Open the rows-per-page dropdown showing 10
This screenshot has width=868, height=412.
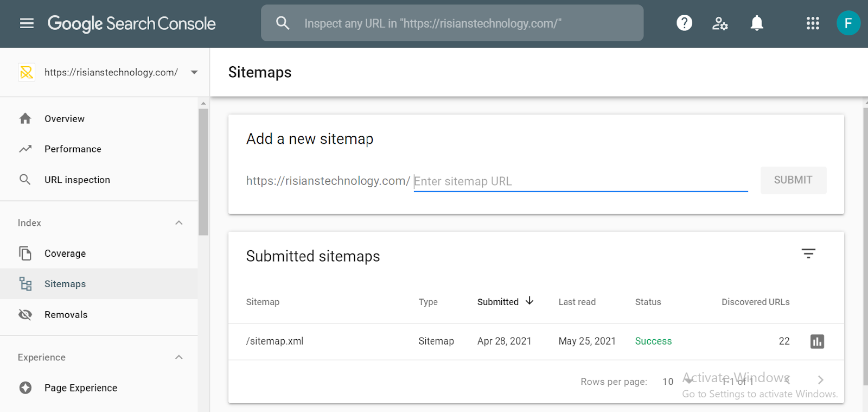point(676,382)
